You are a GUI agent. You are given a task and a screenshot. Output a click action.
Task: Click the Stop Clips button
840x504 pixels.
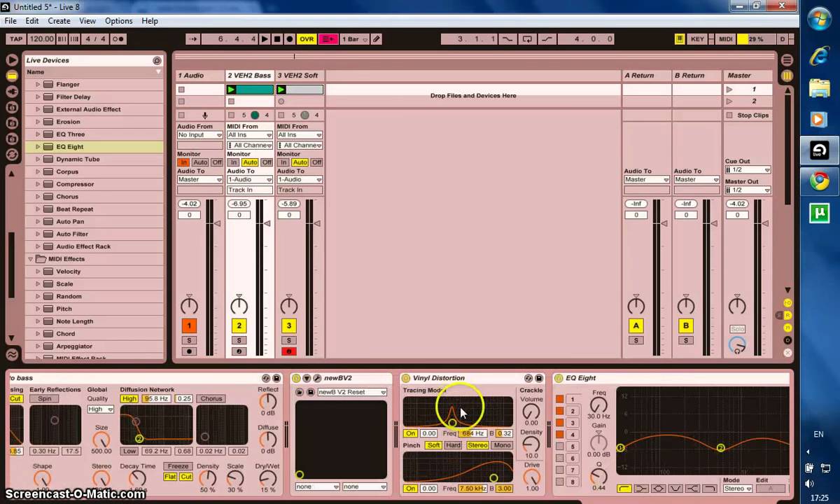tap(748, 115)
